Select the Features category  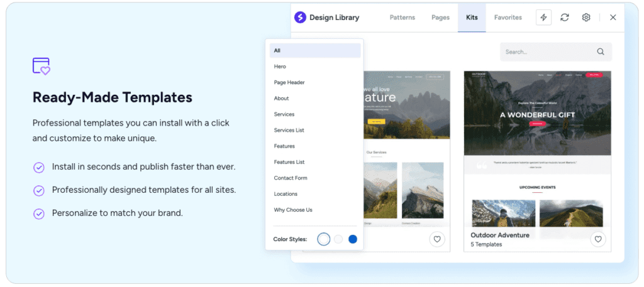284,146
